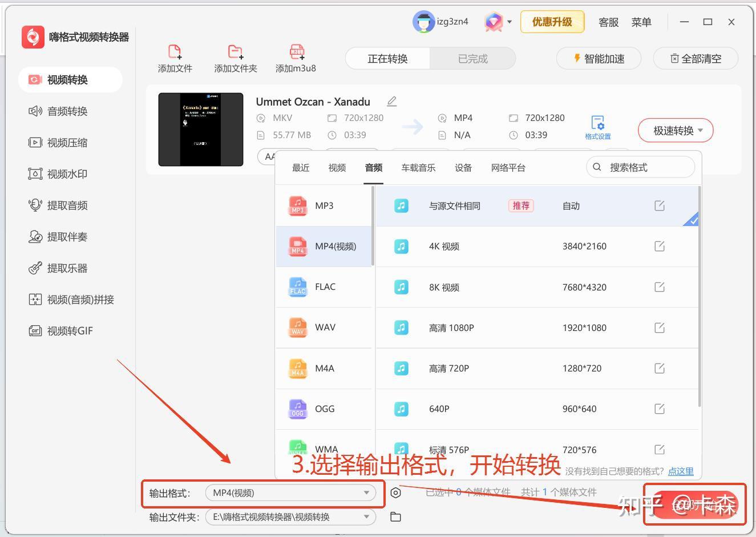Select the 网络平台 format tab
This screenshot has height=537, width=756.
pos(508,168)
